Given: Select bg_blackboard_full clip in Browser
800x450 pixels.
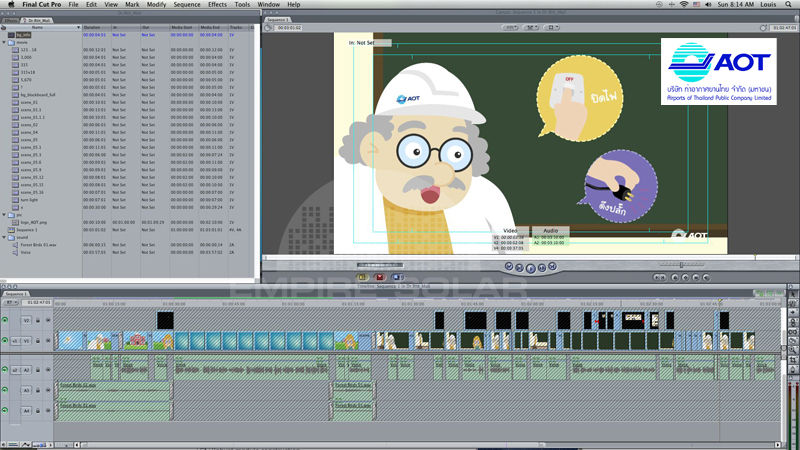Looking at the screenshot, I should click(38, 95).
